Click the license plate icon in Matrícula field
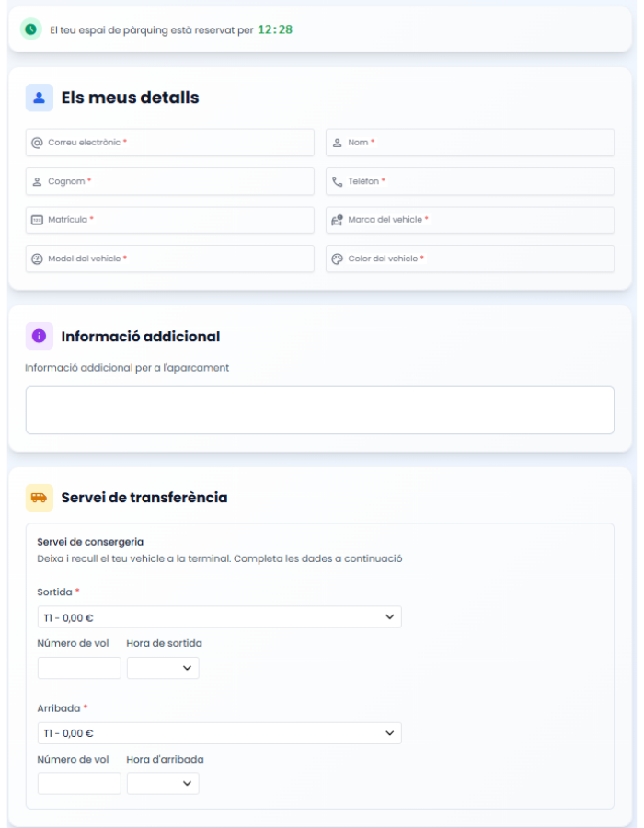 tap(37, 220)
